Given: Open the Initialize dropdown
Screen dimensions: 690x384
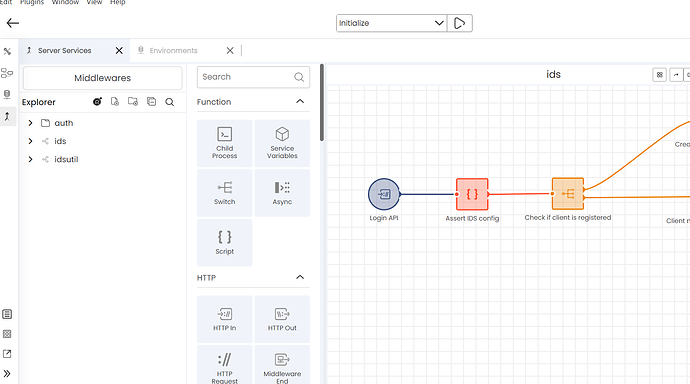Looking at the screenshot, I should (391, 23).
